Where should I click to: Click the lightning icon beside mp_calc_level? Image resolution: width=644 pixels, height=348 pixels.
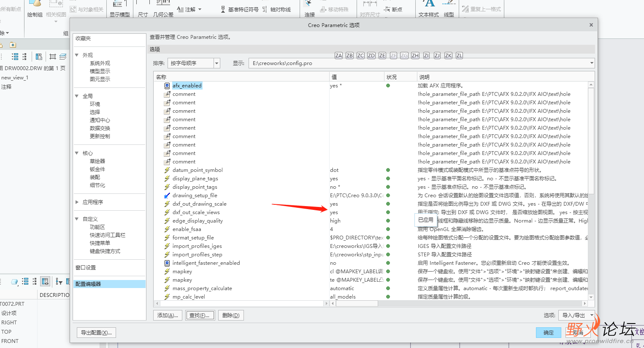tap(167, 297)
